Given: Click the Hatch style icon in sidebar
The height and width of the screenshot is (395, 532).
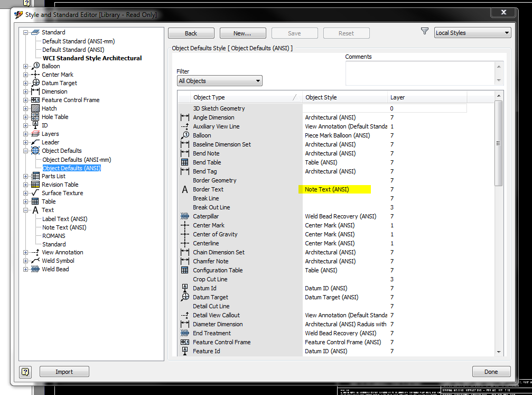Looking at the screenshot, I should (x=36, y=108).
